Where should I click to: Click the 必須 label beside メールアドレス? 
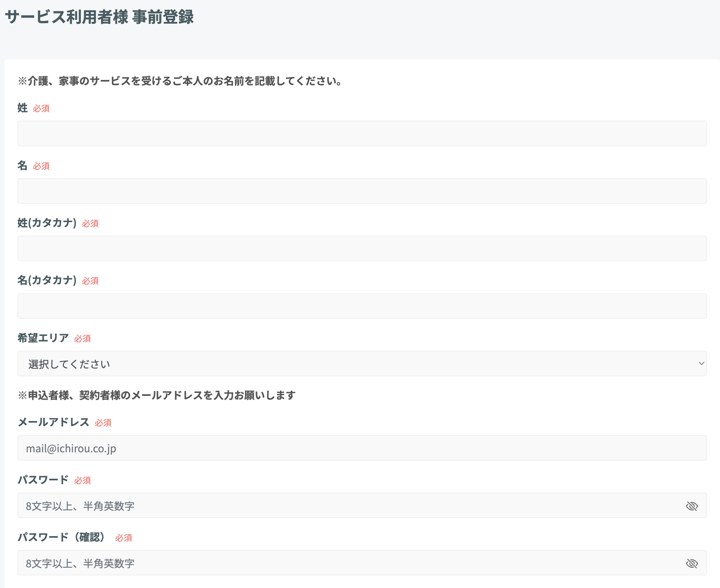point(103,422)
